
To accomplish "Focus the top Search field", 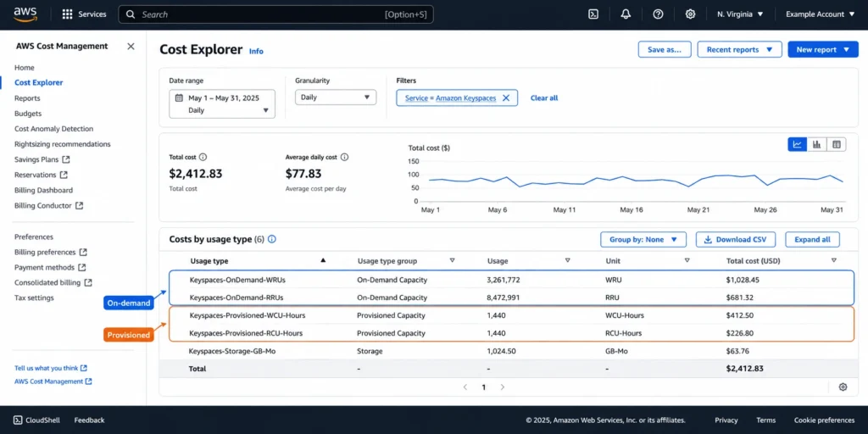I will pos(275,14).
